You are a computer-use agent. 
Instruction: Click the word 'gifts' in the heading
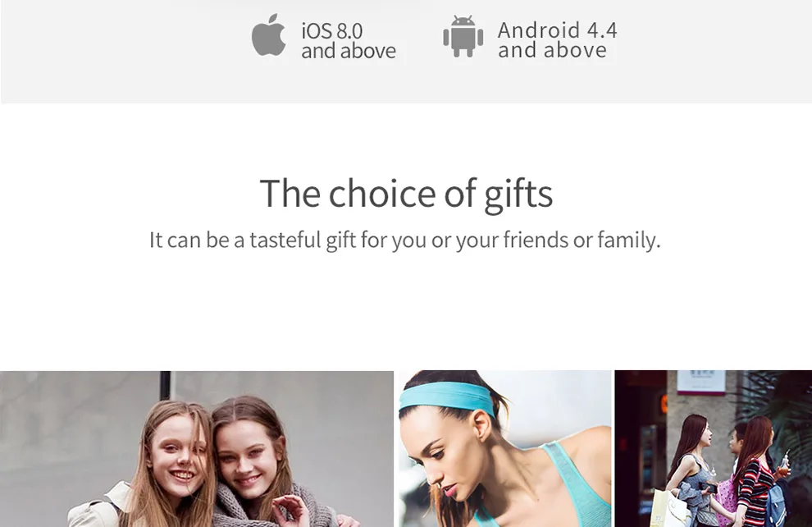coord(518,195)
